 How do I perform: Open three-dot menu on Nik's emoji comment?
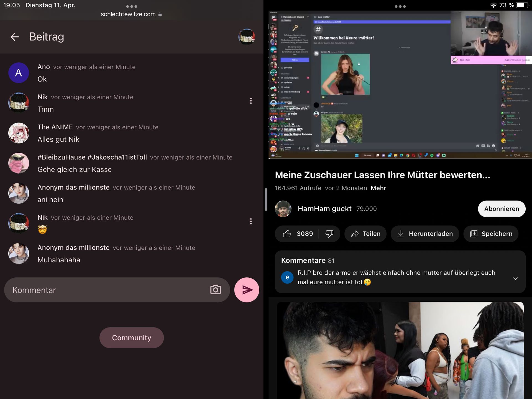(x=251, y=221)
